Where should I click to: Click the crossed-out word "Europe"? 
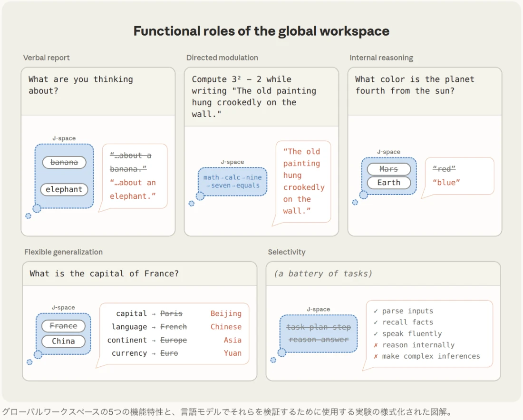coord(174,340)
